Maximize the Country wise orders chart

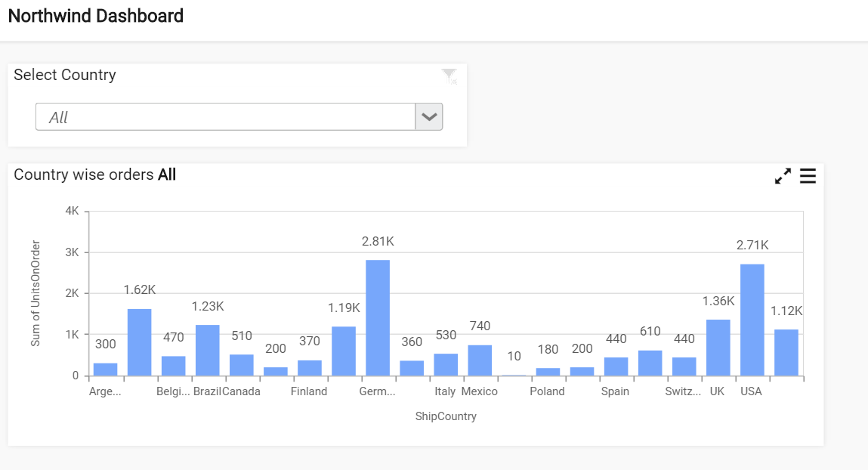[783, 176]
